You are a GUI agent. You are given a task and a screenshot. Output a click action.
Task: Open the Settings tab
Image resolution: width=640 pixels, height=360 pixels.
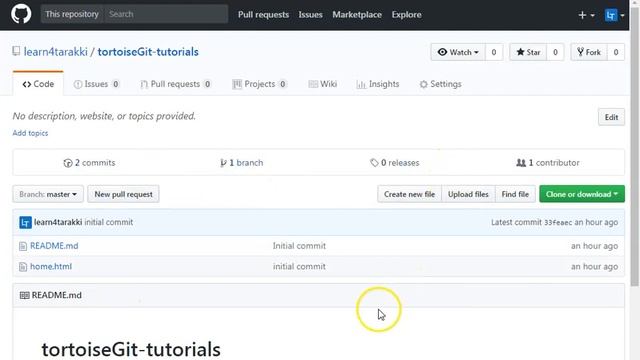(440, 84)
